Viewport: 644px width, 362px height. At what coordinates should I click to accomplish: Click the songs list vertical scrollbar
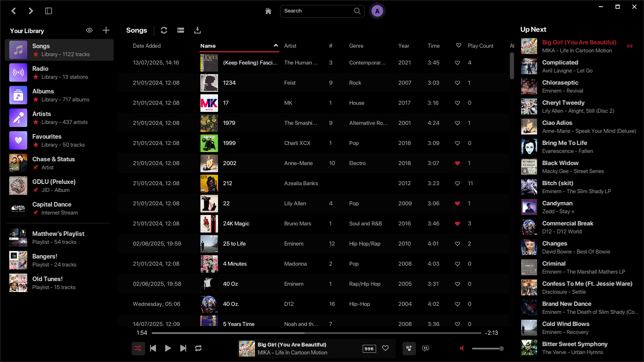[x=512, y=66]
